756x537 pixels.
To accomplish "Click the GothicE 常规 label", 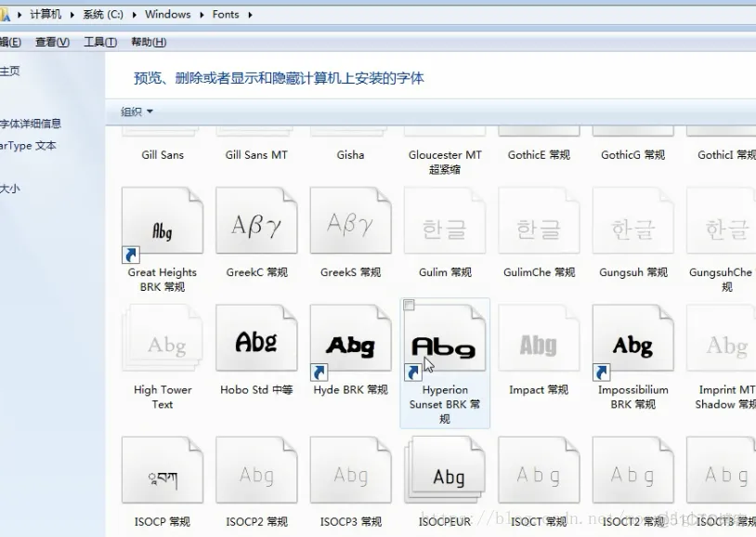I will (539, 155).
